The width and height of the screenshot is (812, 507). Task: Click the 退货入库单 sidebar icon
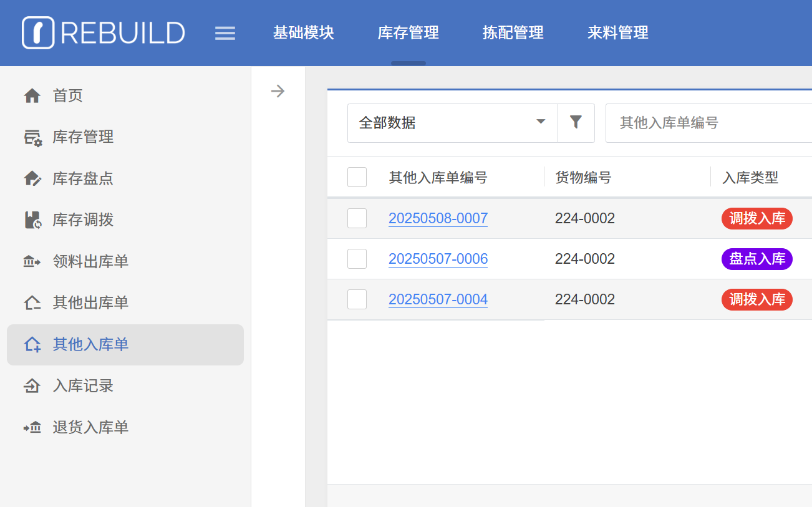tap(32, 428)
